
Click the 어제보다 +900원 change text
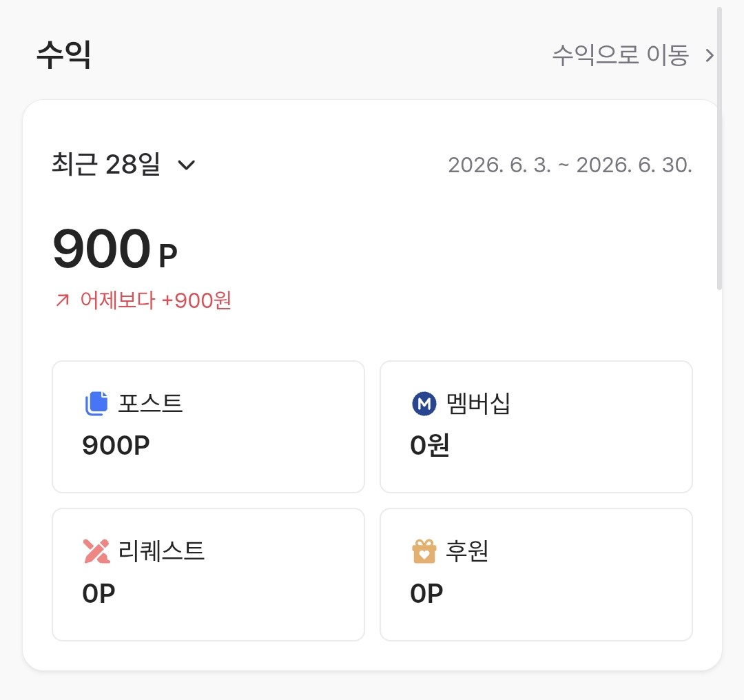(156, 300)
